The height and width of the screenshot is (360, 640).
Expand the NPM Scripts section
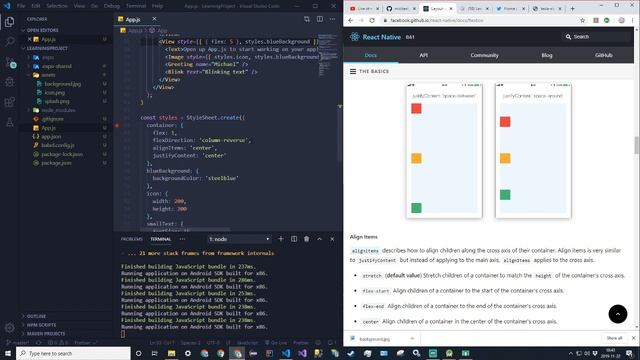pyautogui.click(x=41, y=325)
